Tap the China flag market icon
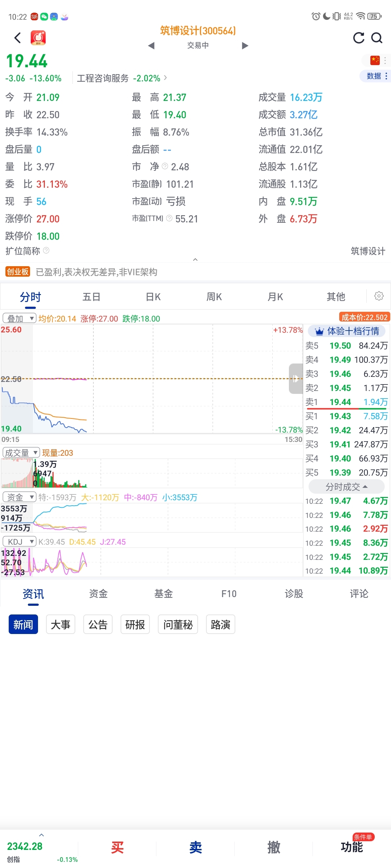Image resolution: width=391 pixels, height=868 pixels. click(375, 60)
